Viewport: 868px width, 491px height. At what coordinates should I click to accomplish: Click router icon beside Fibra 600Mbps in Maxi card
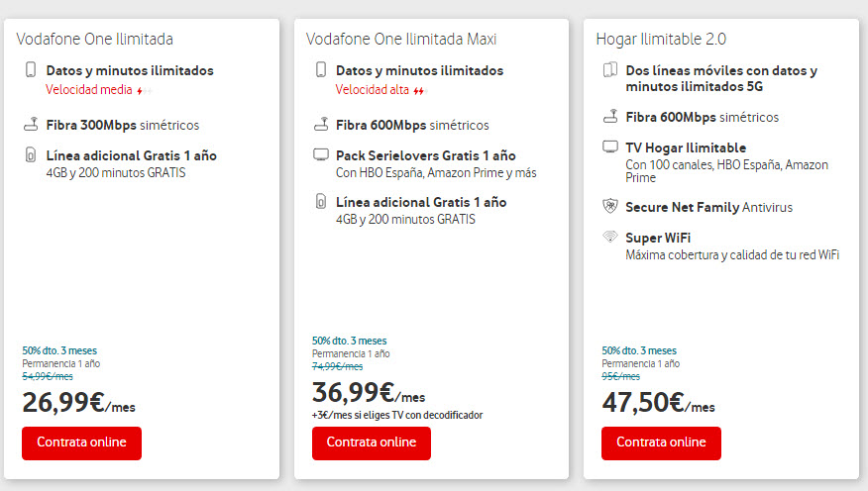point(320,125)
